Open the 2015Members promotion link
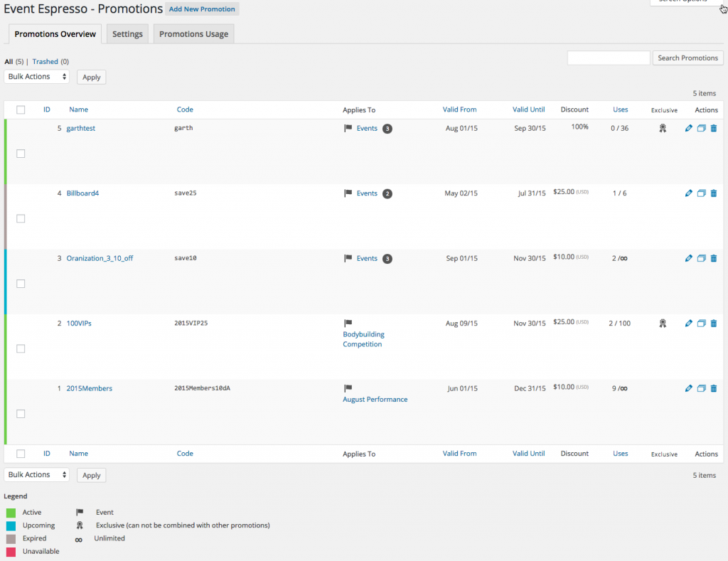 (x=89, y=388)
